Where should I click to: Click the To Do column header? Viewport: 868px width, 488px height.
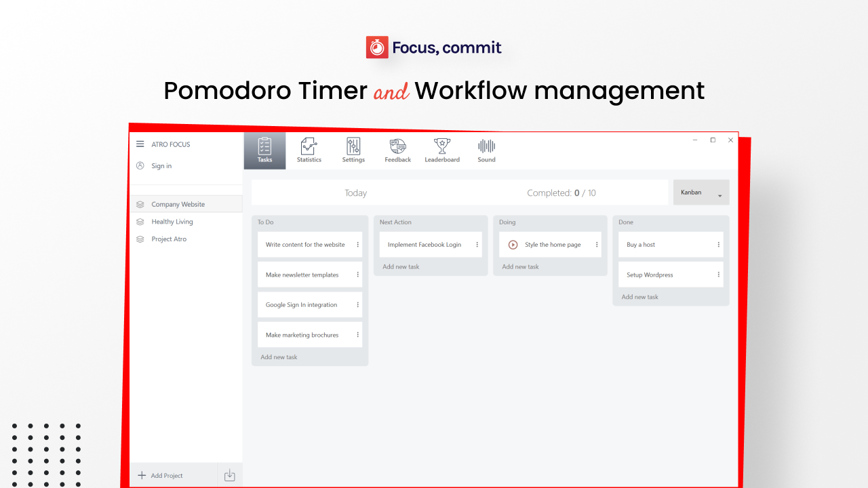pos(266,222)
